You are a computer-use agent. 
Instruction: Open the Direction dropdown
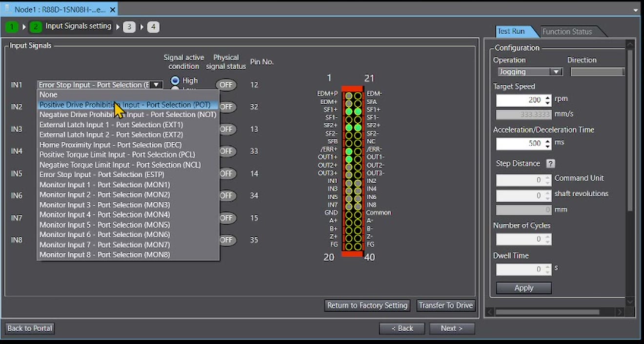[x=597, y=72]
